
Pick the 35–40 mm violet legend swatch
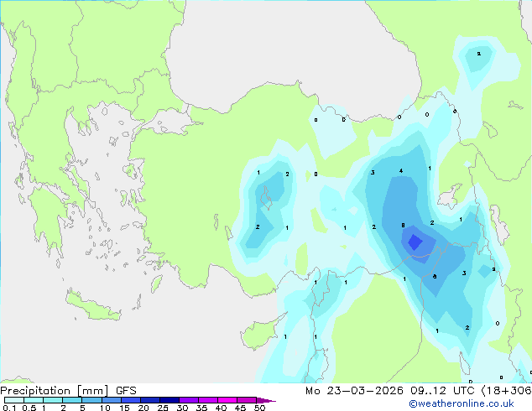click(x=208, y=400)
